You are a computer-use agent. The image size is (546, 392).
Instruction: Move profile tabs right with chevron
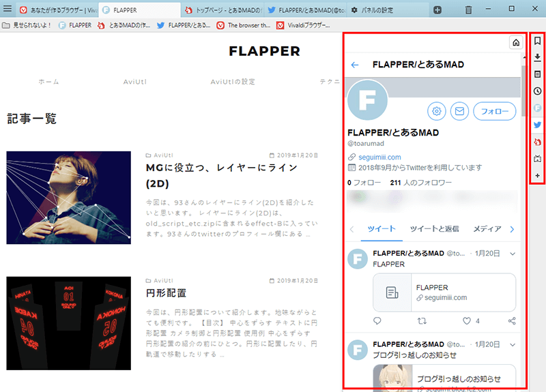tap(512, 229)
